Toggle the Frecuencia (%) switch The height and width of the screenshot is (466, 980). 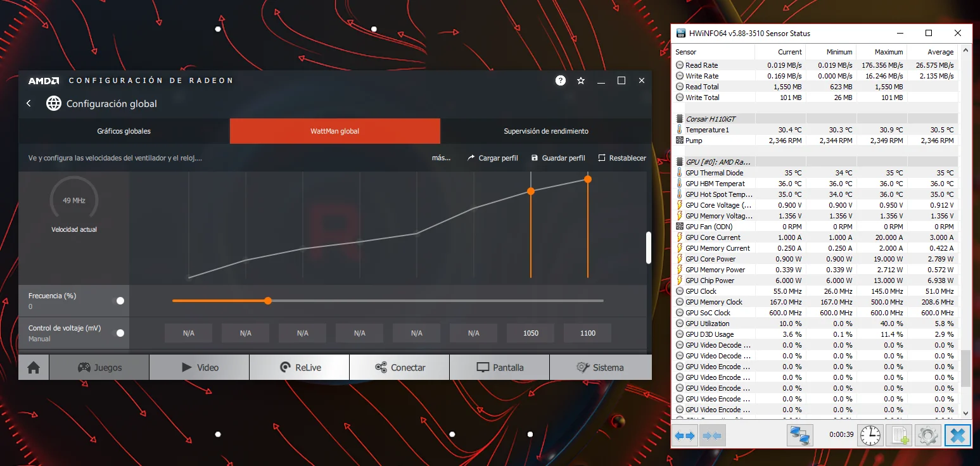pyautogui.click(x=120, y=301)
